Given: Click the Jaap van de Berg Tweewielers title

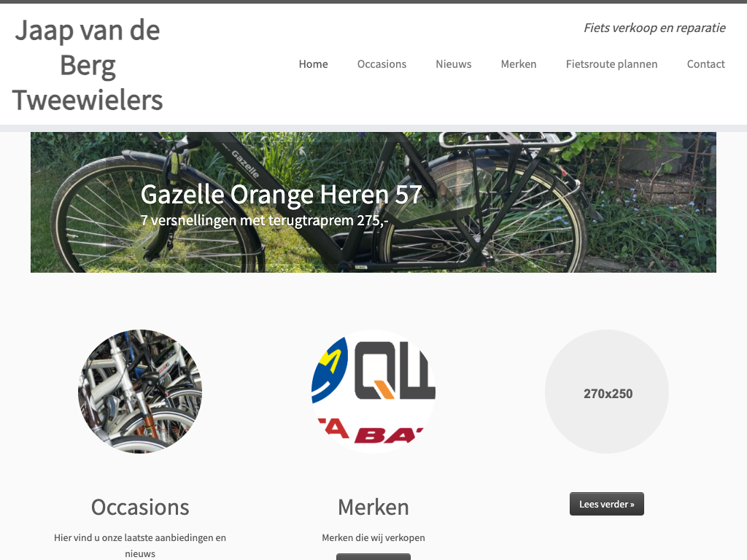Looking at the screenshot, I should (88, 65).
